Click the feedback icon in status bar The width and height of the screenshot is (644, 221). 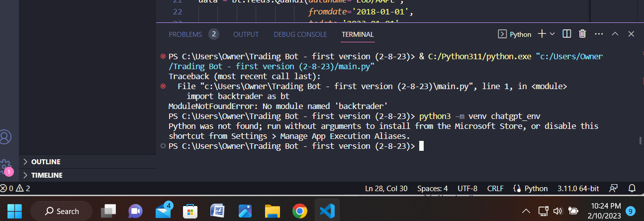[614, 189]
